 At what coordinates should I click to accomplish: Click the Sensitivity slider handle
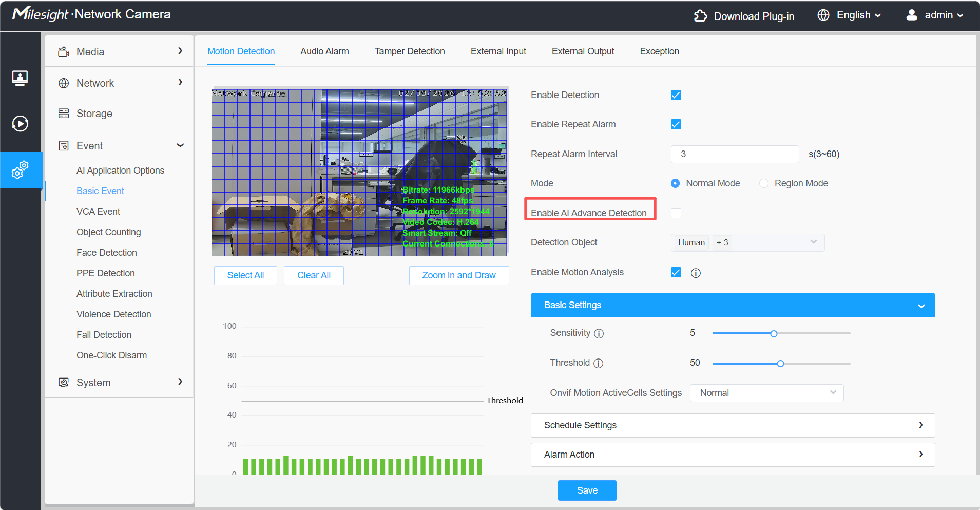pos(774,334)
